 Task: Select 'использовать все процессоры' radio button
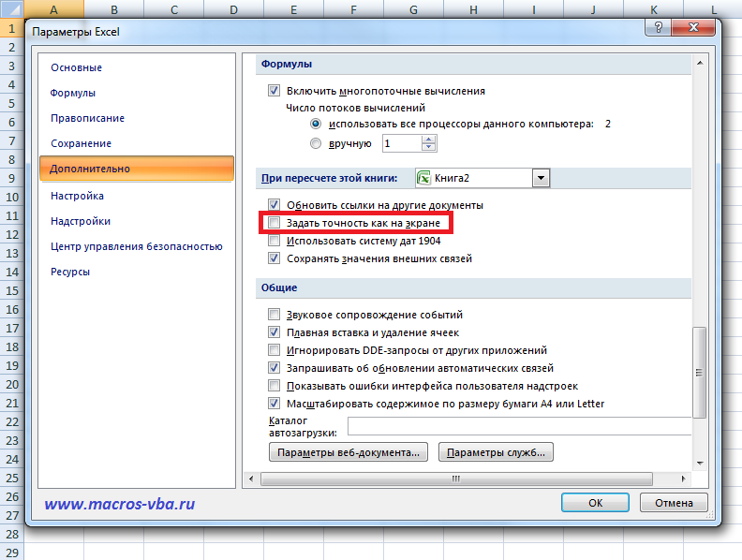(316, 124)
